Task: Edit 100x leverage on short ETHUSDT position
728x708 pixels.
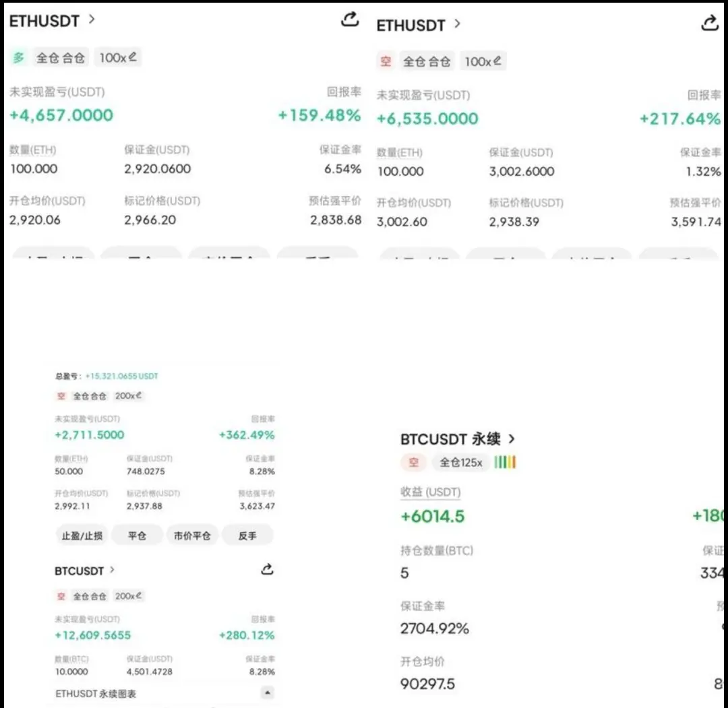Action: 483,61
